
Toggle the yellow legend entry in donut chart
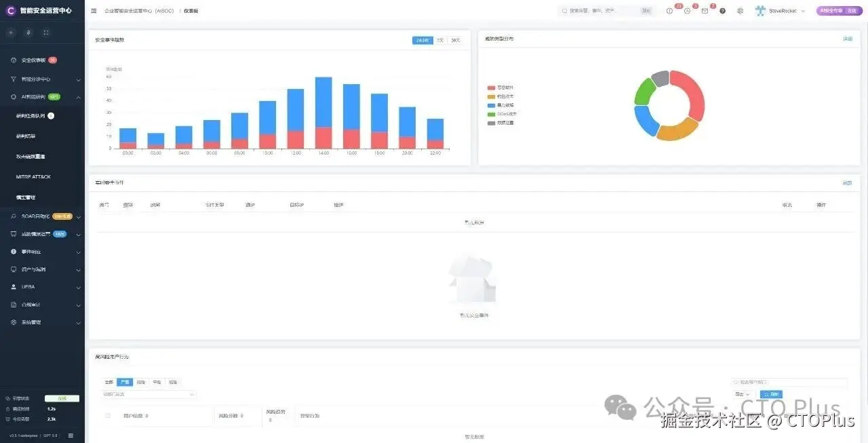500,96
